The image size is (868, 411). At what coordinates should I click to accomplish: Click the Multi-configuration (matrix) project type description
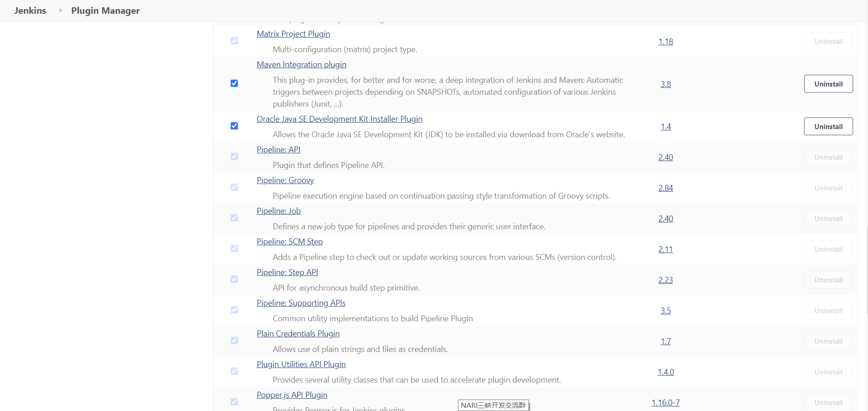pyautogui.click(x=345, y=49)
